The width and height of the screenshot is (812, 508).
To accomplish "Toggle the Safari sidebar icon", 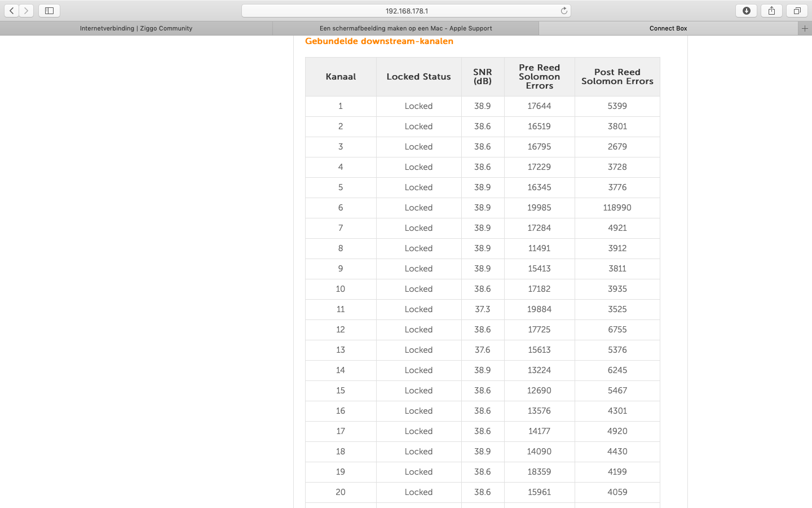I will [x=49, y=11].
